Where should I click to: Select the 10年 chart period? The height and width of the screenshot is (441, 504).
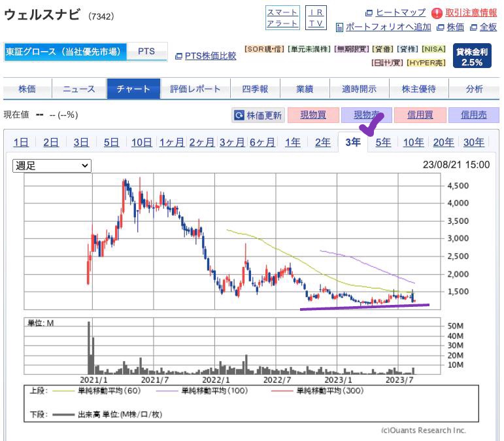[413, 142]
